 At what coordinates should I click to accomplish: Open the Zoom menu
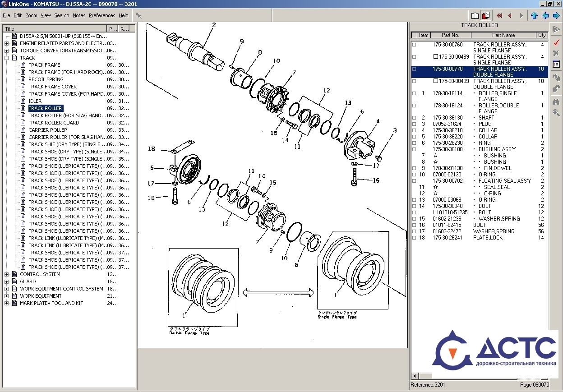(x=31, y=15)
